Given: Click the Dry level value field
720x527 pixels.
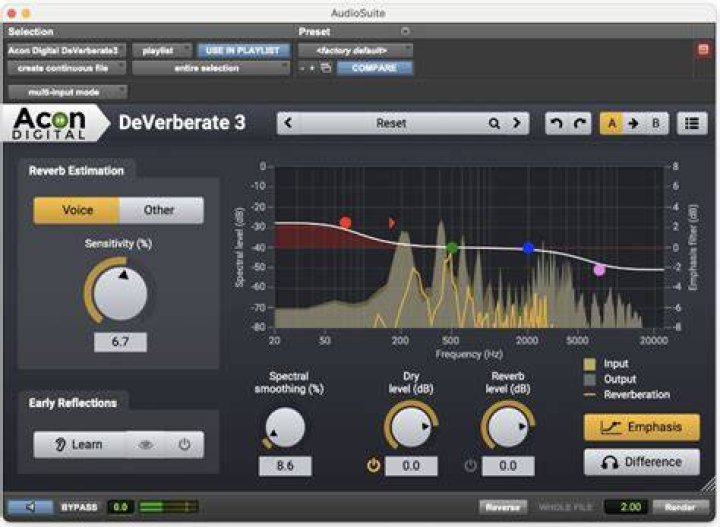Looking at the screenshot, I should coord(411,466).
